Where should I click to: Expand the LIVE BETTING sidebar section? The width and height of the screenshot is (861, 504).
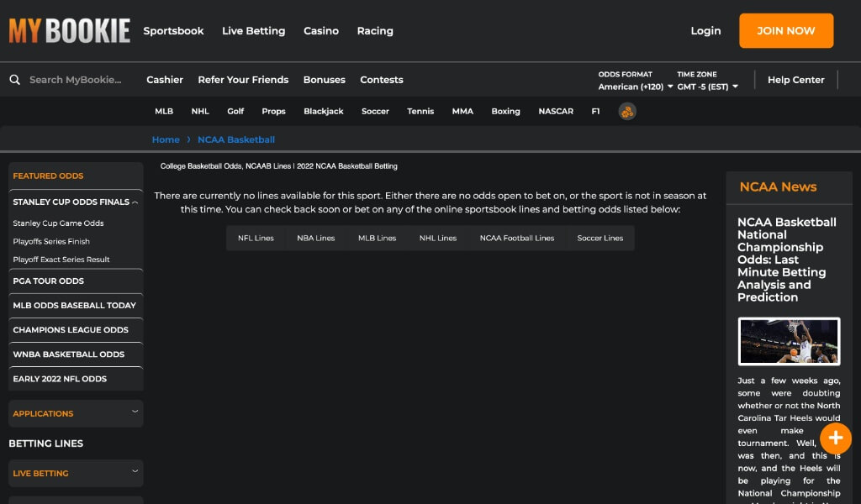click(76, 473)
